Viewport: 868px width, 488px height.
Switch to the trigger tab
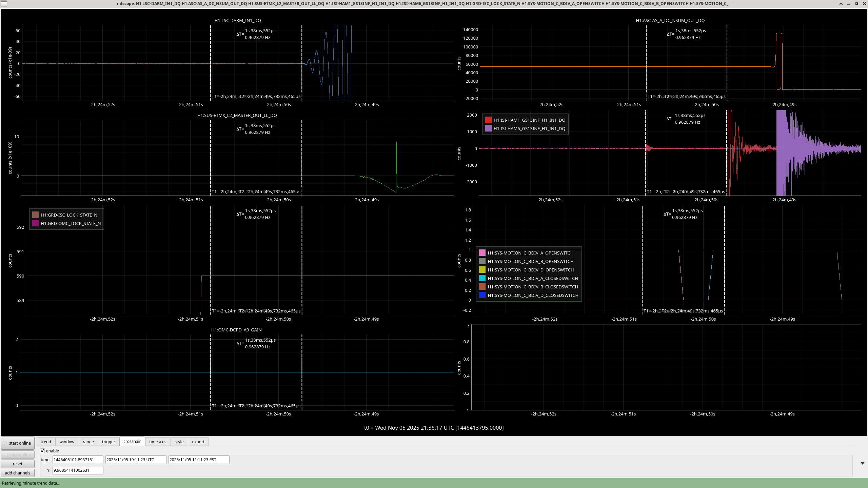[x=108, y=442]
